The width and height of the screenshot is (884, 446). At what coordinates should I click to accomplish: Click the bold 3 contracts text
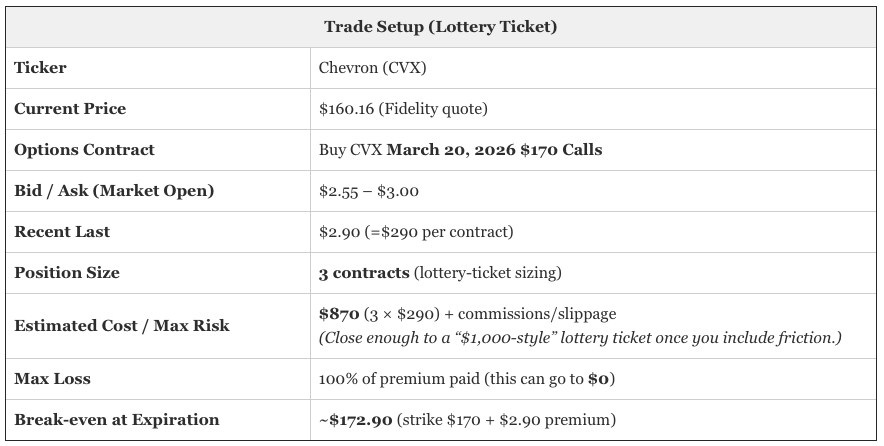[364, 273]
